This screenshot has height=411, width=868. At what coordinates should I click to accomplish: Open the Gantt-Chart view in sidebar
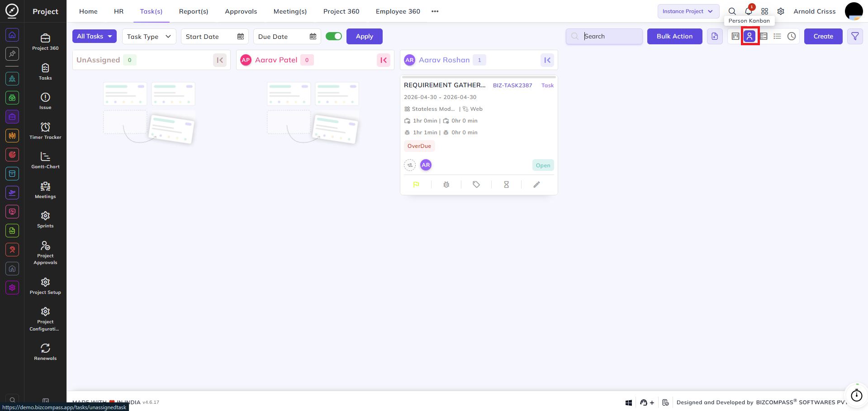[x=45, y=161]
